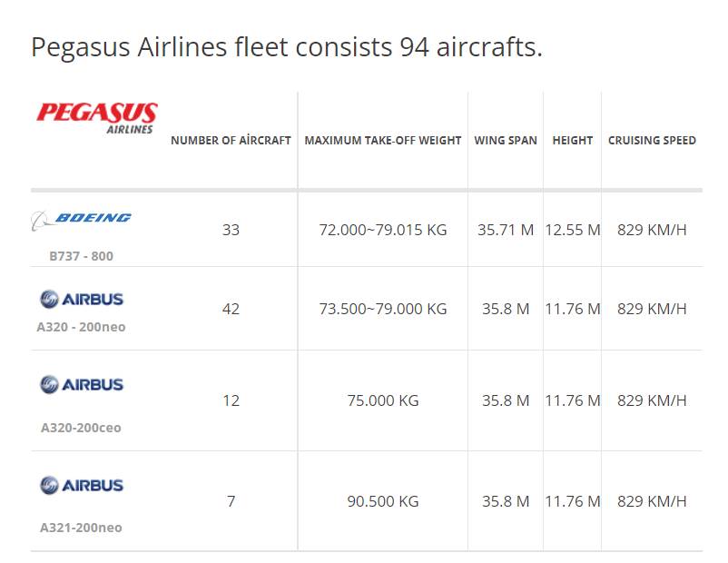This screenshot has height=563, width=728.
Task: Click the 90.500 KG weight cell
Action: pyautogui.click(x=383, y=501)
